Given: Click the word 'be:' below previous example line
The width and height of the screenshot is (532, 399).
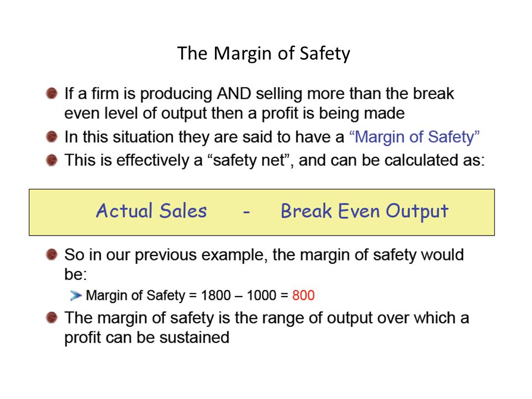Looking at the screenshot, I should click(76, 274).
